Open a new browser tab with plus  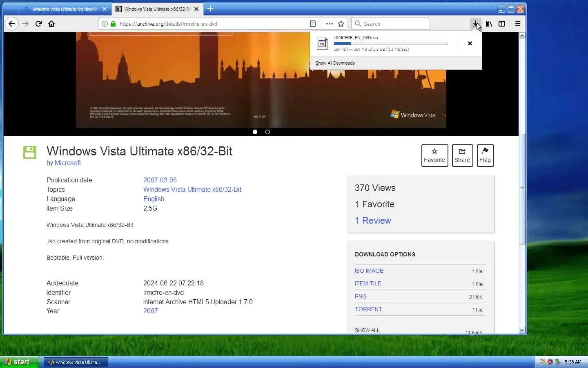click(x=210, y=9)
